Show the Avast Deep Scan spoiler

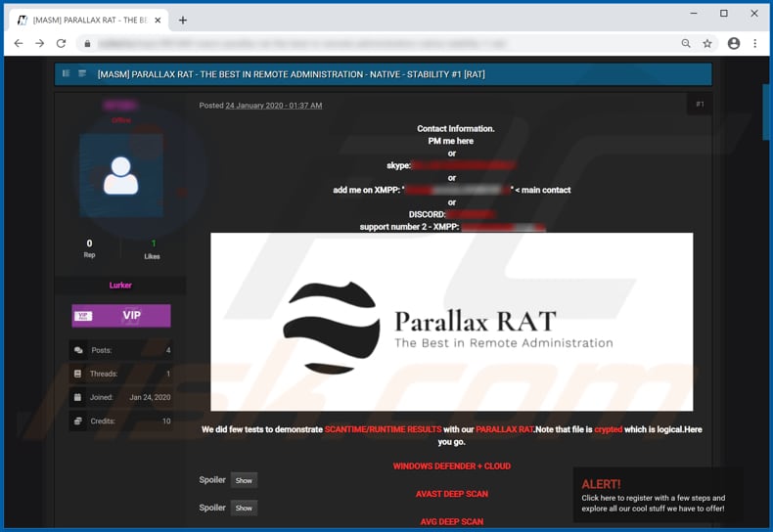[x=244, y=508]
